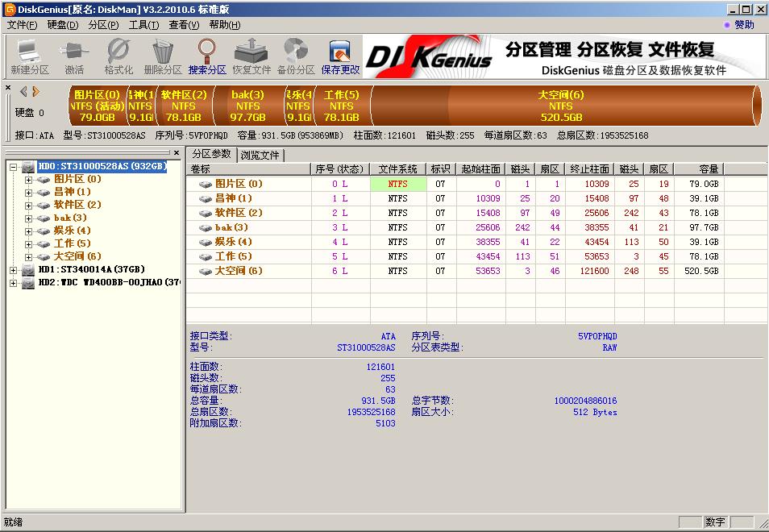Image resolution: width=769 pixels, height=532 pixels.
Task: Select the 娱乐 (4) row in partition table
Action: 455,242
